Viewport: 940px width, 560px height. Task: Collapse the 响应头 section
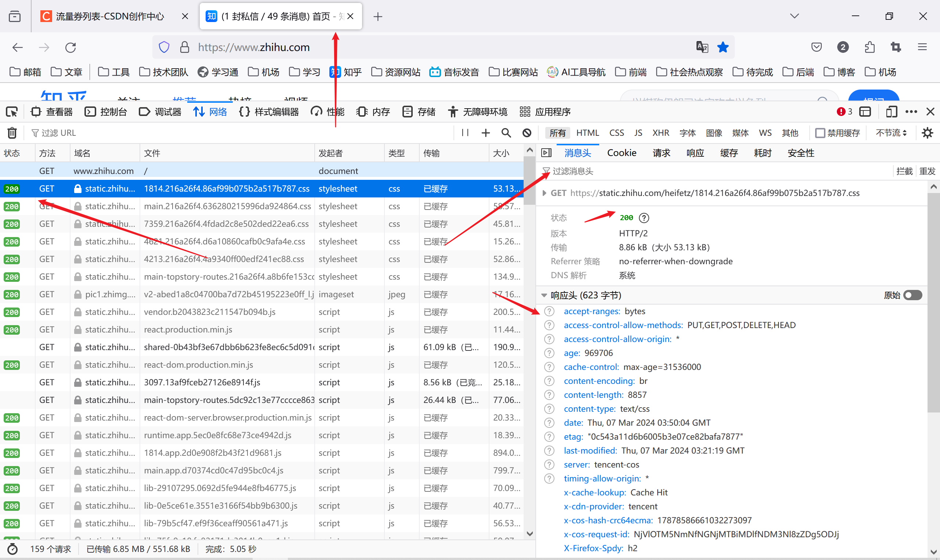click(544, 295)
